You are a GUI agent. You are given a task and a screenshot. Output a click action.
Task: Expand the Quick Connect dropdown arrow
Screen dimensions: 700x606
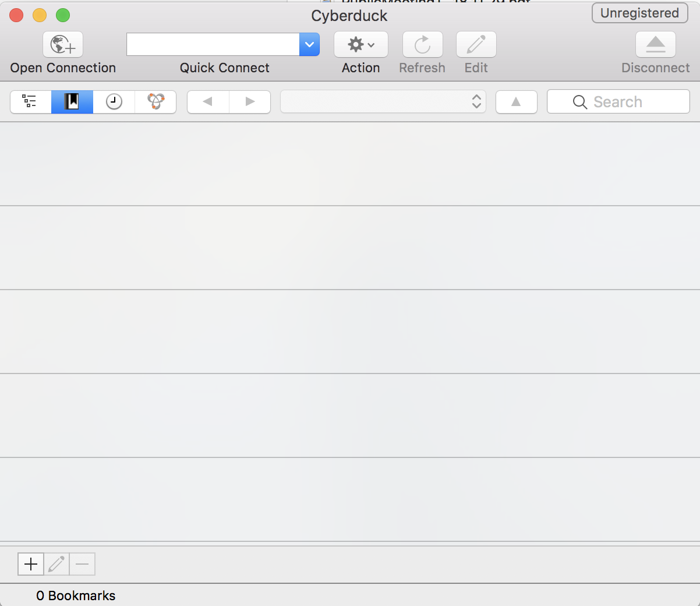[x=309, y=44]
